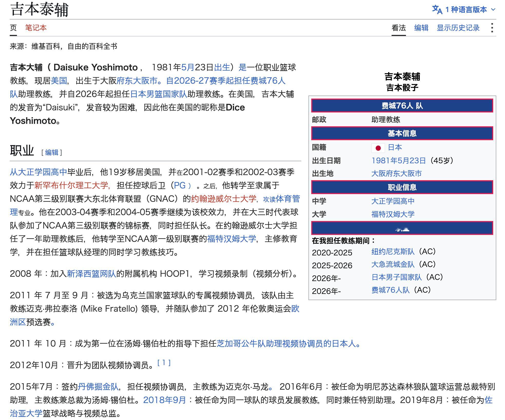Open 福特汉姆大学 link in career paragraph
Screen dimensions: 505x420
click(x=231, y=239)
